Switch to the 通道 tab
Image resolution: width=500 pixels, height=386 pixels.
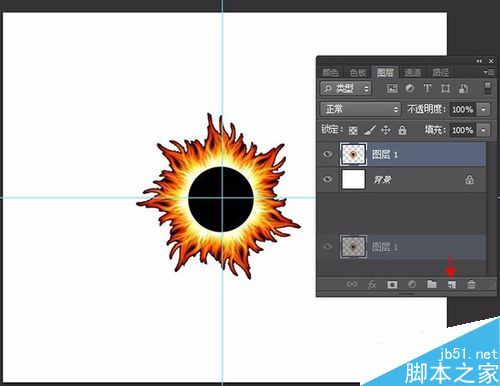click(413, 72)
